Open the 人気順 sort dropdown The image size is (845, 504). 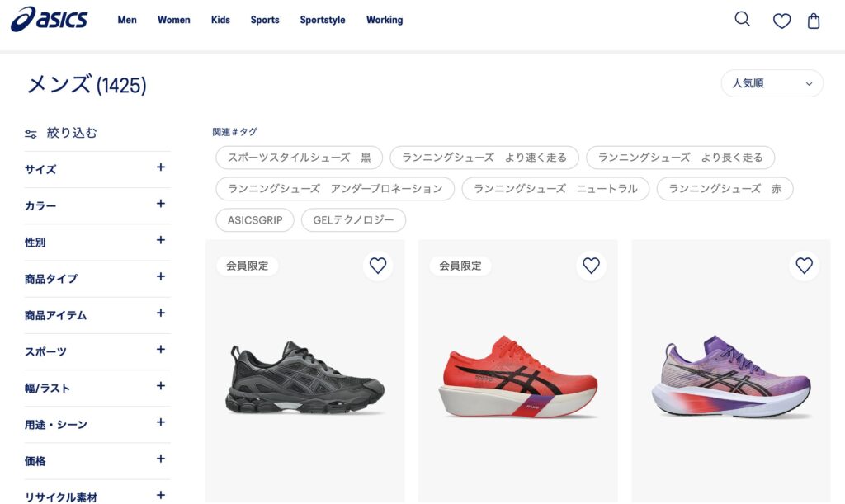point(772,83)
